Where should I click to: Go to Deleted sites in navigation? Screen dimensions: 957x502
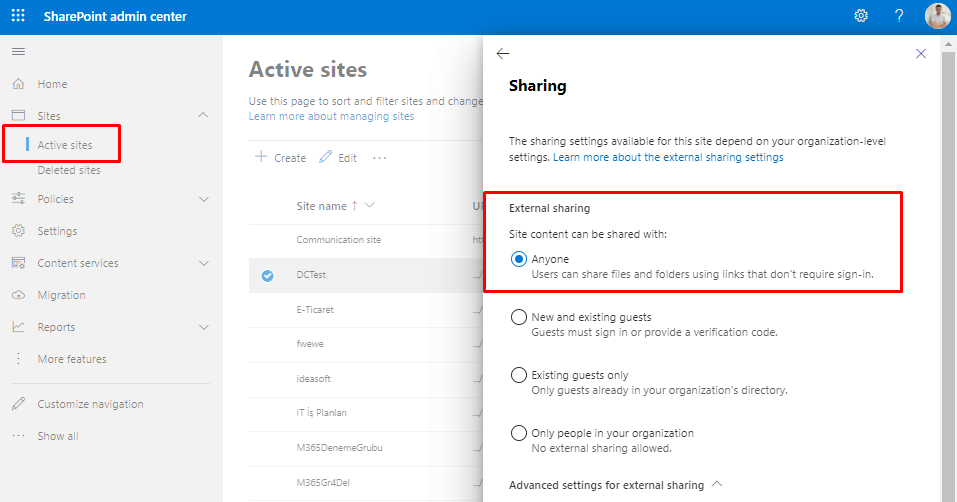(x=69, y=170)
